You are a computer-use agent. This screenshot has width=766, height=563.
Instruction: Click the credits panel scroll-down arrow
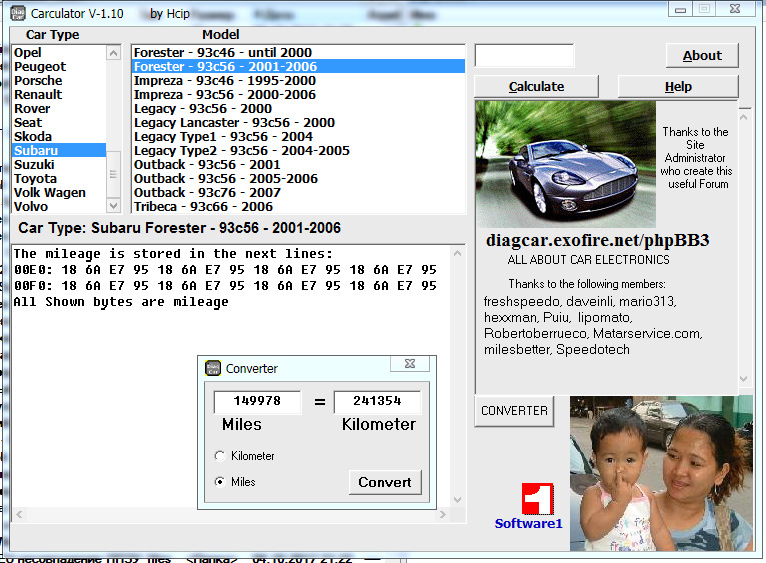click(x=744, y=379)
